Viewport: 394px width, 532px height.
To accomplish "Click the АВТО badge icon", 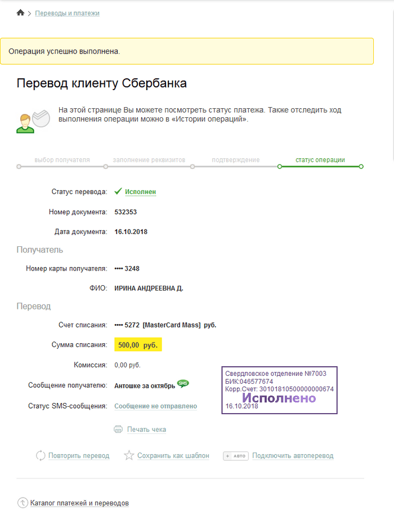I will click(x=235, y=456).
